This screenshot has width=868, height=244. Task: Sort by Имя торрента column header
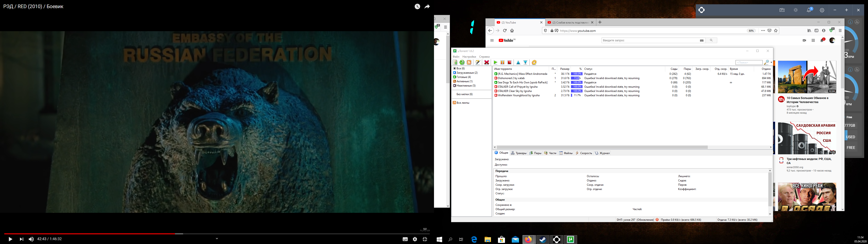point(521,69)
